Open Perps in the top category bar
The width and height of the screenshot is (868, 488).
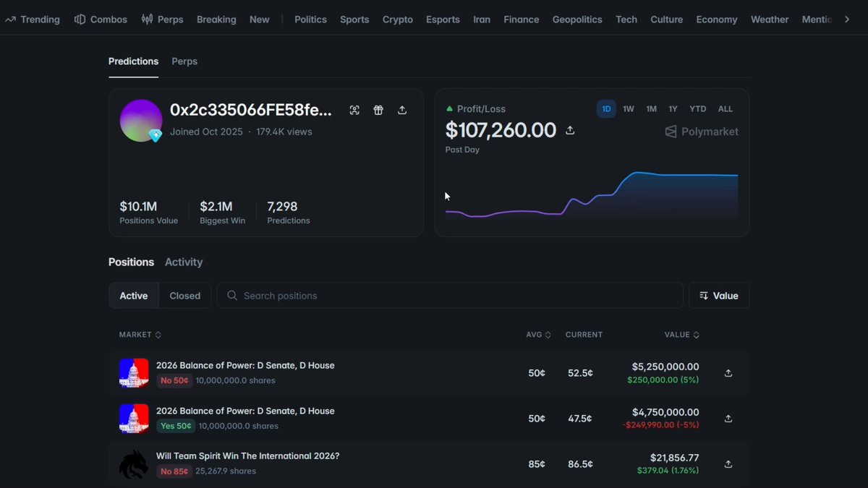pos(162,20)
